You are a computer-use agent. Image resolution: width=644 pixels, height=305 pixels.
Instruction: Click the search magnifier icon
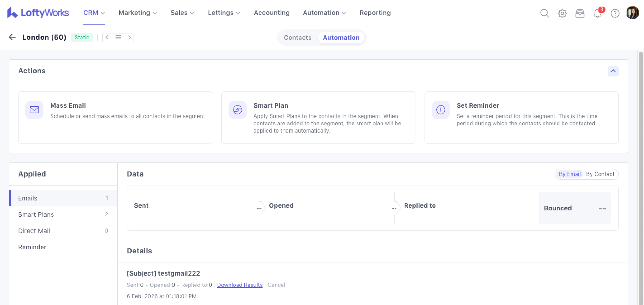(x=544, y=13)
